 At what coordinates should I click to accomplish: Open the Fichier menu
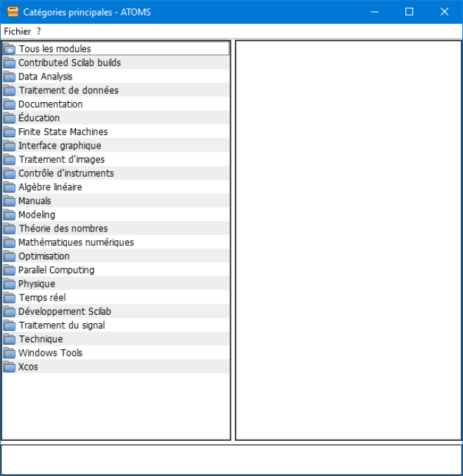point(18,31)
